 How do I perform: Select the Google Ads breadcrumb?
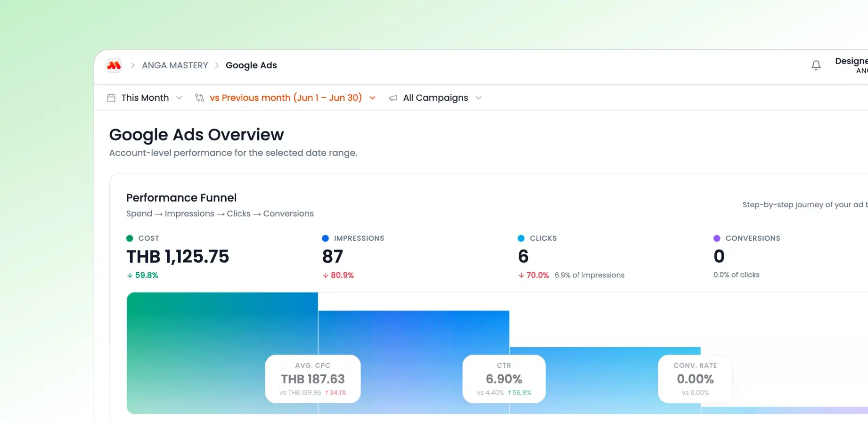click(x=251, y=65)
